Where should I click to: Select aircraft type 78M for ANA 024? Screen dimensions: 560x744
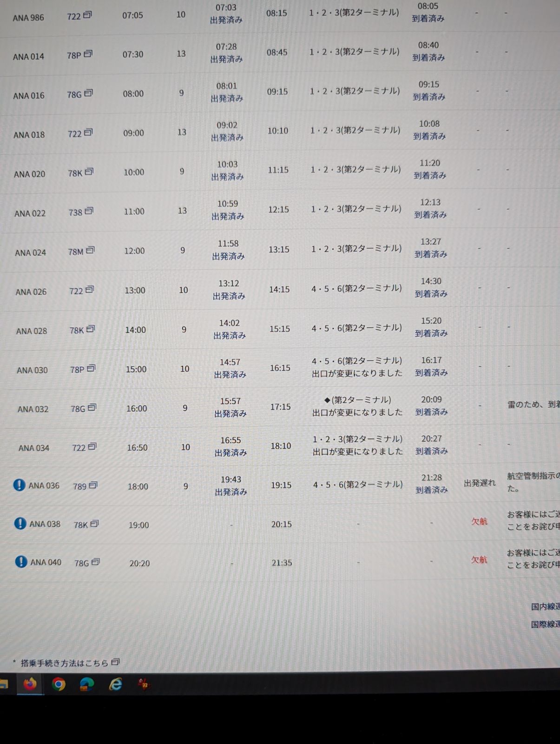pyautogui.click(x=76, y=252)
